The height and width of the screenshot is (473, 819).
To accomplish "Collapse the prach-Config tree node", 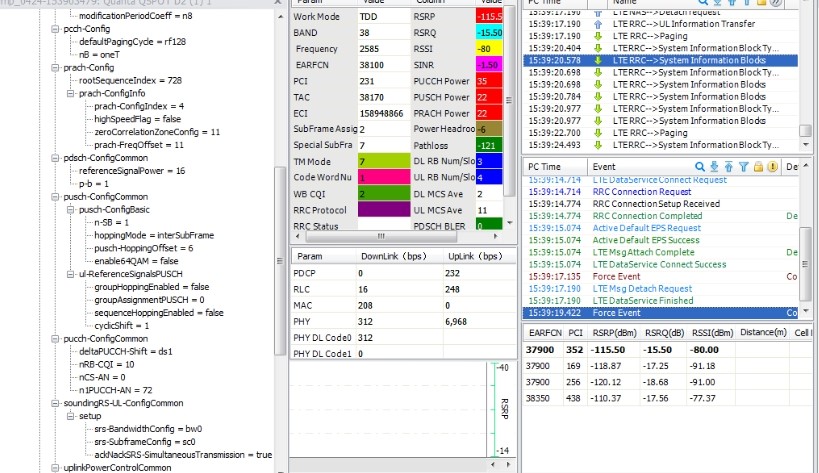I will tap(55, 68).
